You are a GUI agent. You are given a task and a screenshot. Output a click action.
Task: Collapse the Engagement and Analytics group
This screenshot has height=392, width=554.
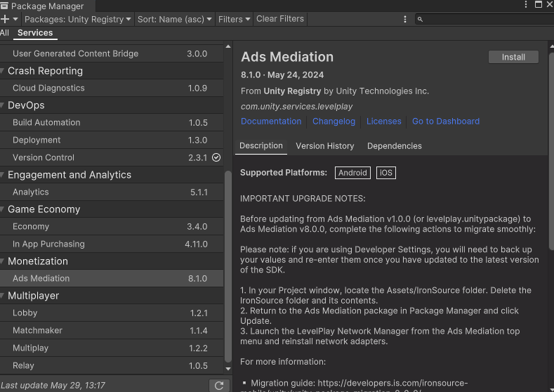pos(2,175)
